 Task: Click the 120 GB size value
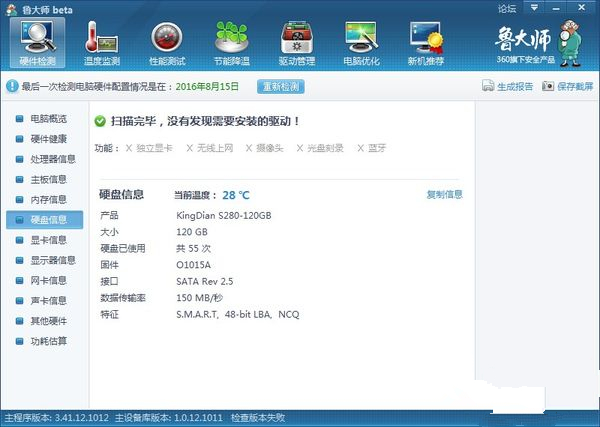192,232
